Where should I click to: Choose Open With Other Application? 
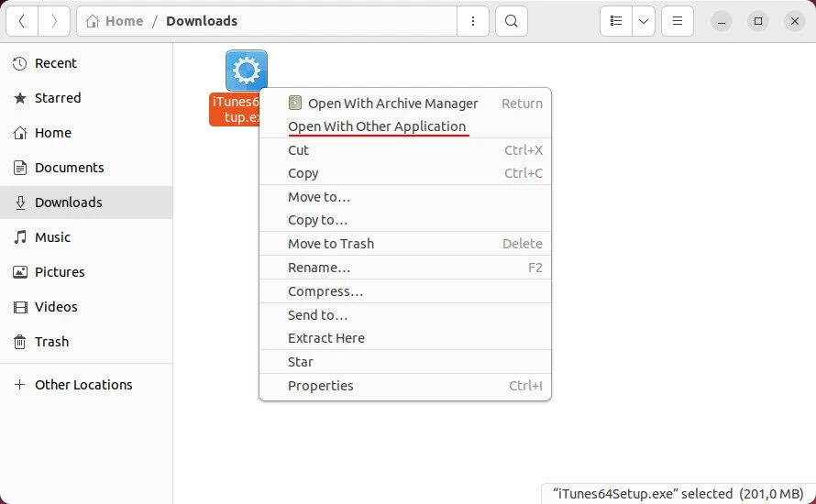pyautogui.click(x=377, y=126)
